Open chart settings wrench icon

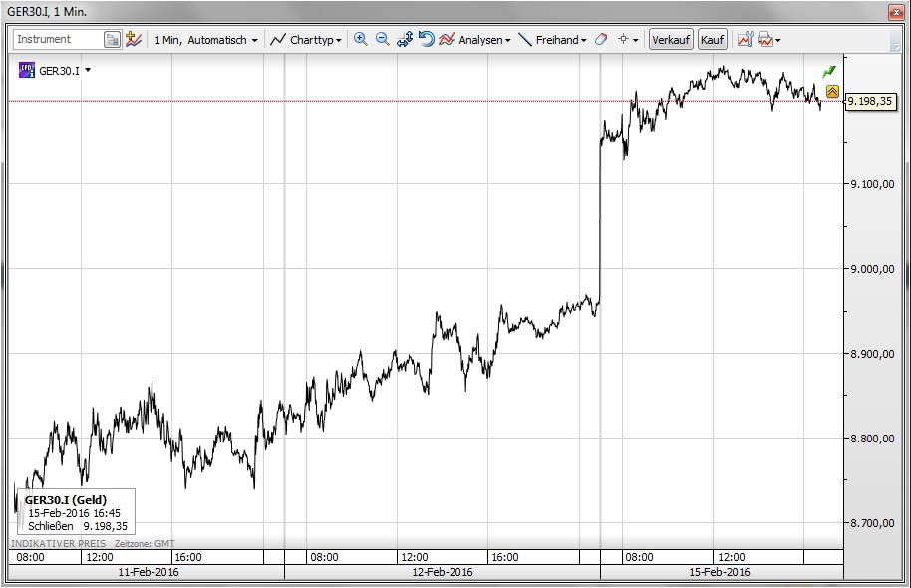[x=745, y=39]
